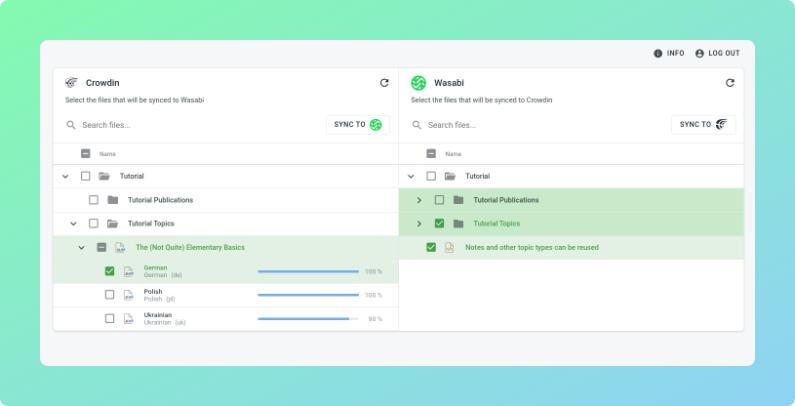The height and width of the screenshot is (406, 795).
Task: Uncheck the Wasabi Tutorial Topics checkbox
Action: pos(440,224)
